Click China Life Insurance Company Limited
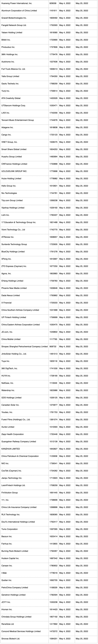98x644 pixels. click(x=19, y=507)
